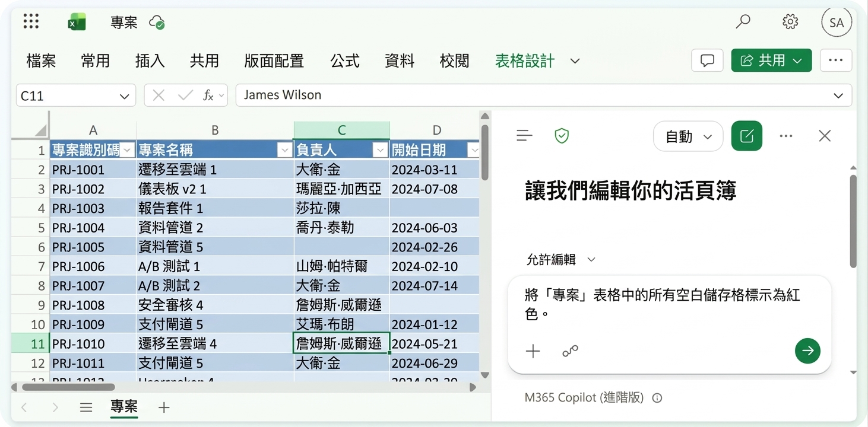This screenshot has height=427, width=868.
Task: Switch to the 版面配置 tab
Action: (x=274, y=60)
